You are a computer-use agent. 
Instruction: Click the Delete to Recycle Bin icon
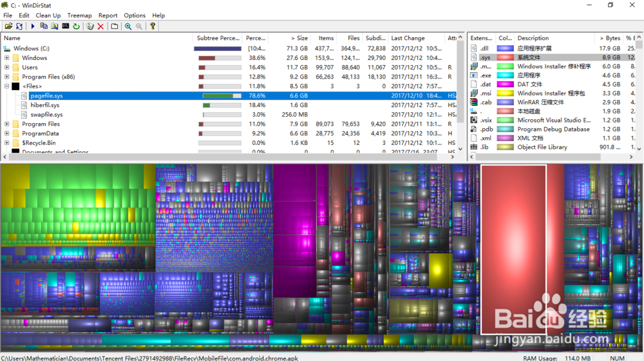pyautogui.click(x=90, y=26)
